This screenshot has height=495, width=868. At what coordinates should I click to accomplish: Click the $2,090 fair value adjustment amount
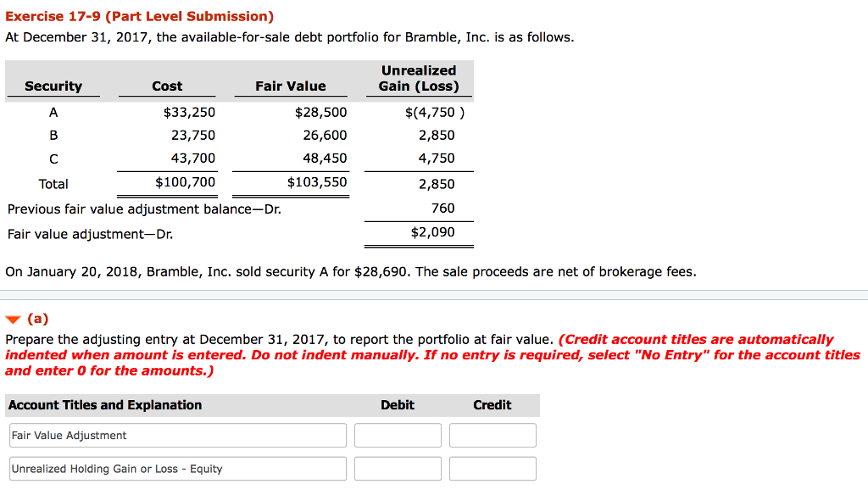[432, 232]
